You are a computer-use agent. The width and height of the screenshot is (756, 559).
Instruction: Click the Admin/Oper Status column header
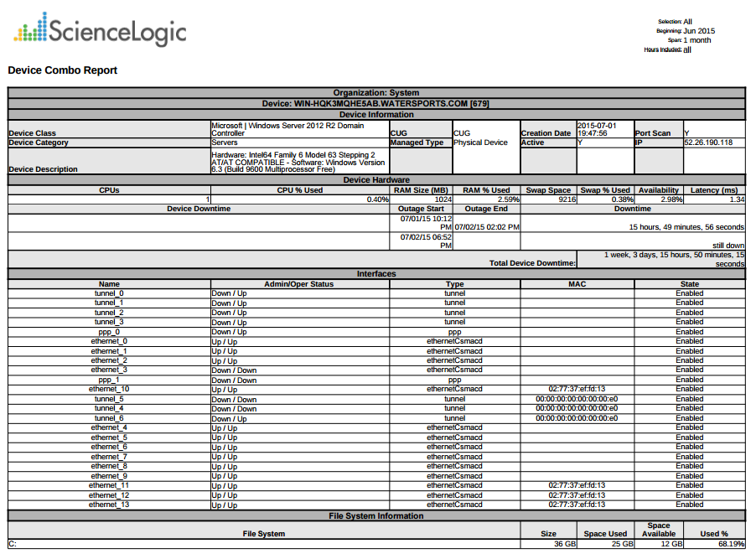click(x=299, y=284)
